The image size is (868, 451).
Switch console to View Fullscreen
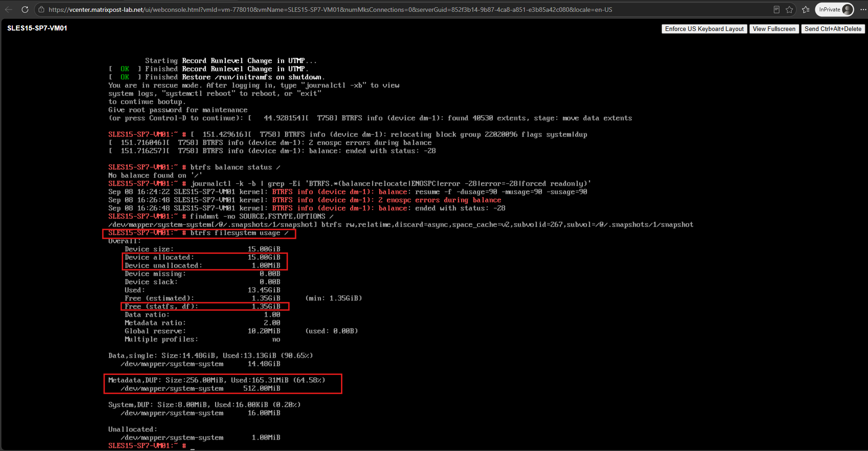point(774,29)
